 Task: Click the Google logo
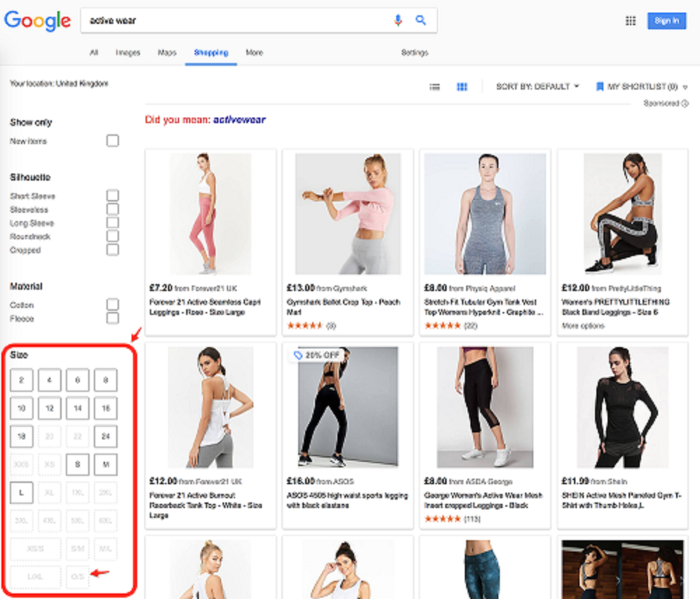(38, 20)
